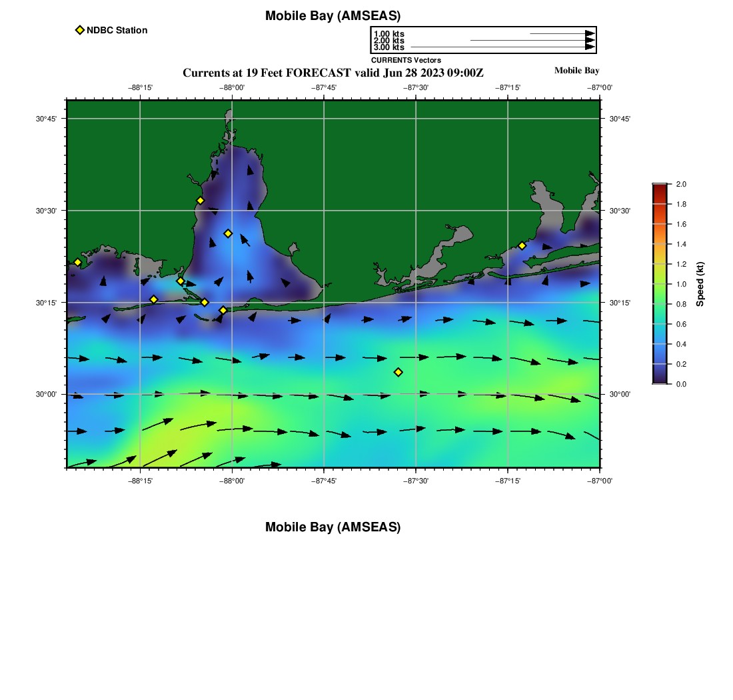Viewport: 733px width, 700px height.
Task: Click the NDBC Station diamond in the legend
Action: [x=80, y=30]
